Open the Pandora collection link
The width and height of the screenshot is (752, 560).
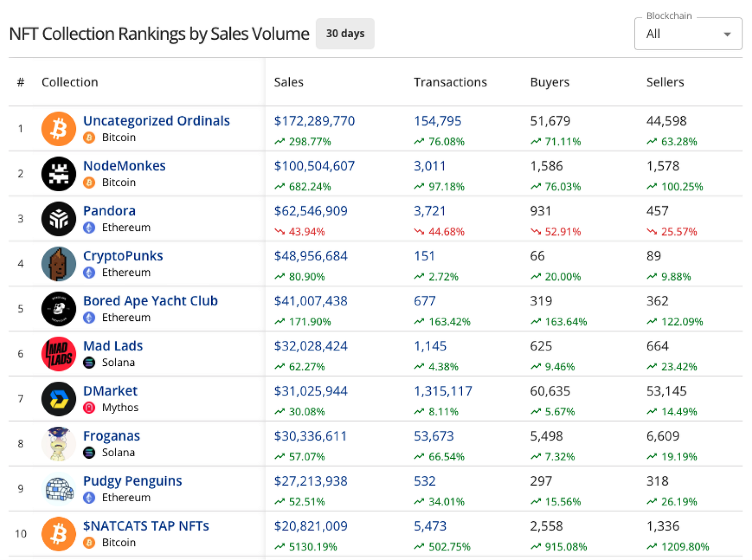pyautogui.click(x=109, y=211)
